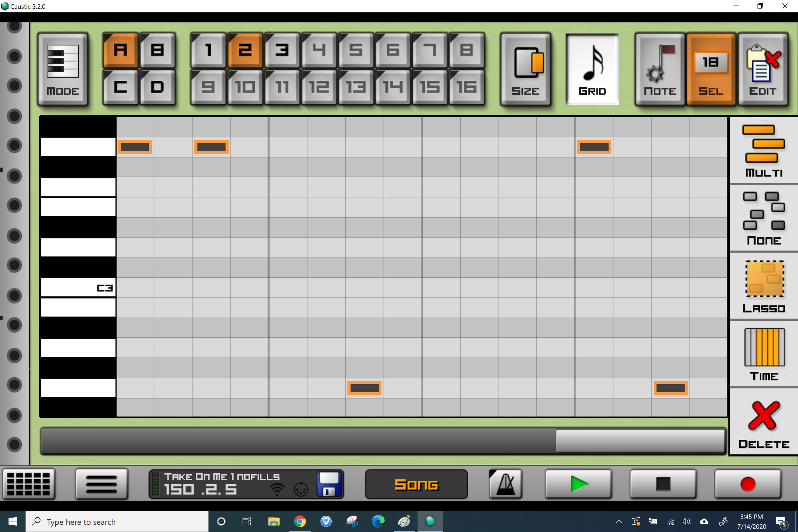798x532 pixels.
Task: Open the pattern Size settings
Action: coord(525,69)
